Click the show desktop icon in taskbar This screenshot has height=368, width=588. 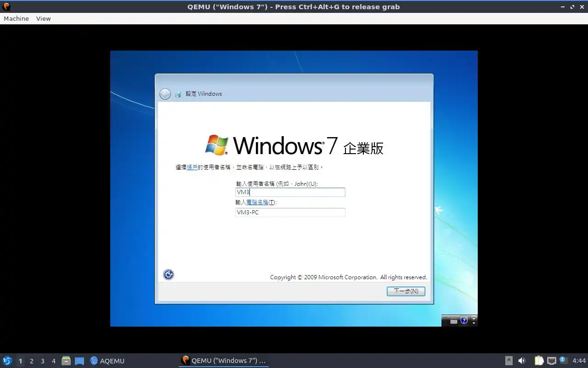[79, 361]
